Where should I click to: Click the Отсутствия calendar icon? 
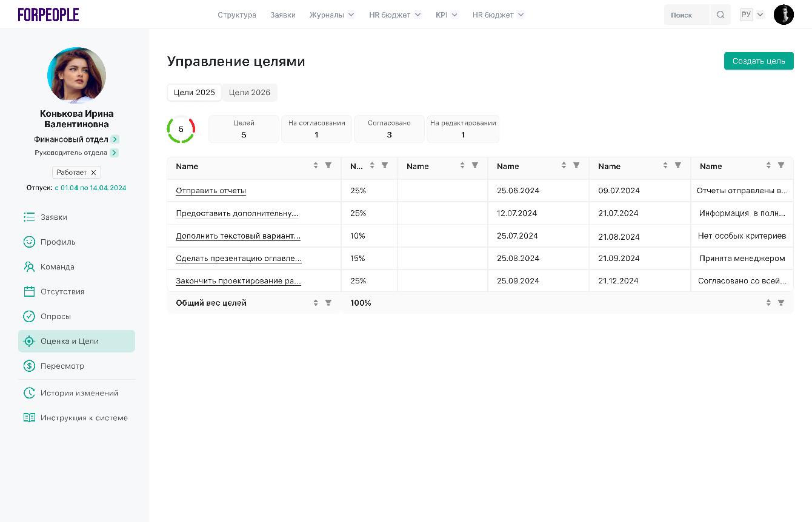tap(29, 291)
